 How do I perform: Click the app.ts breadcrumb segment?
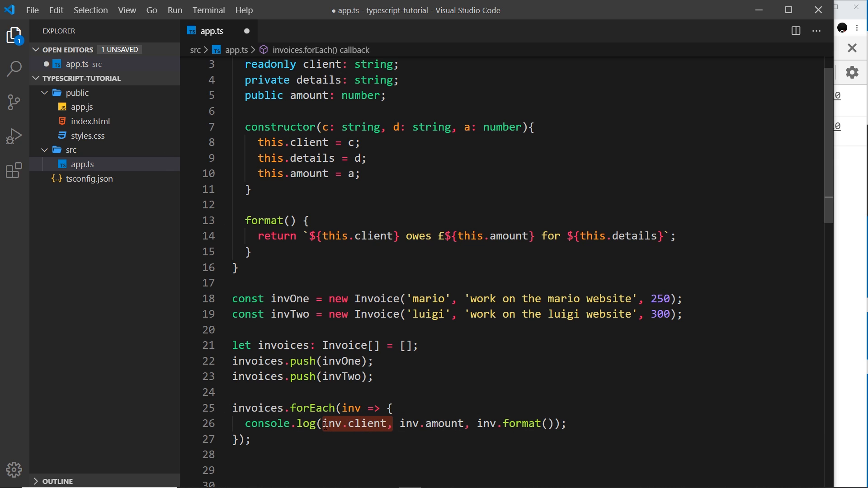[236, 50]
